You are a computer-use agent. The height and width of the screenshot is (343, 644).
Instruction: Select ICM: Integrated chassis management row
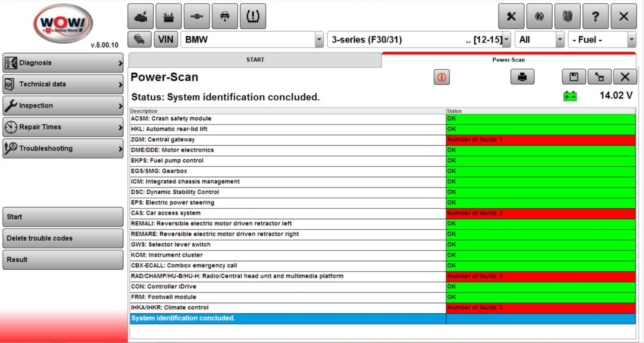pyautogui.click(x=383, y=182)
